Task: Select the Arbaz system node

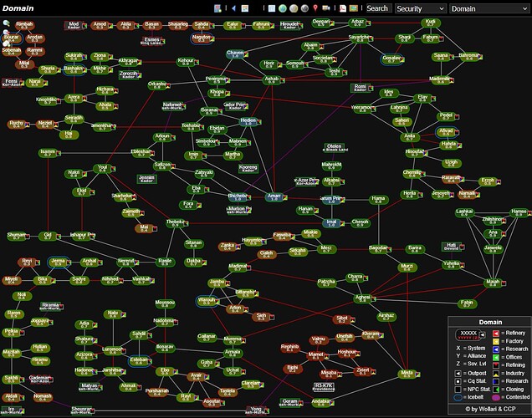Action: coord(357,23)
